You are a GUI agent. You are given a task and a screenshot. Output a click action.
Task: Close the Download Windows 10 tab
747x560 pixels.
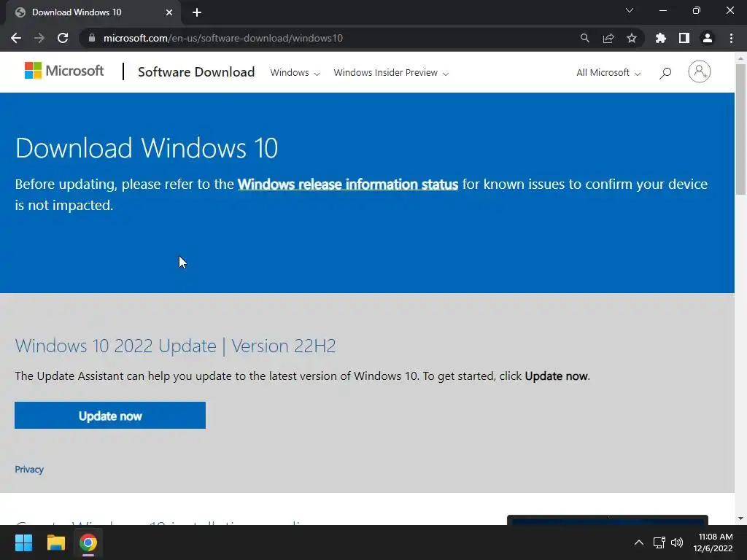[169, 12]
